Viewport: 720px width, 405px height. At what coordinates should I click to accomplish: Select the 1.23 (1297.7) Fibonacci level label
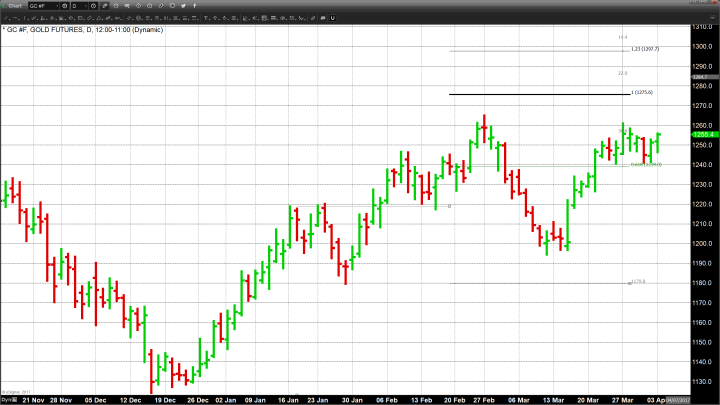pos(643,49)
